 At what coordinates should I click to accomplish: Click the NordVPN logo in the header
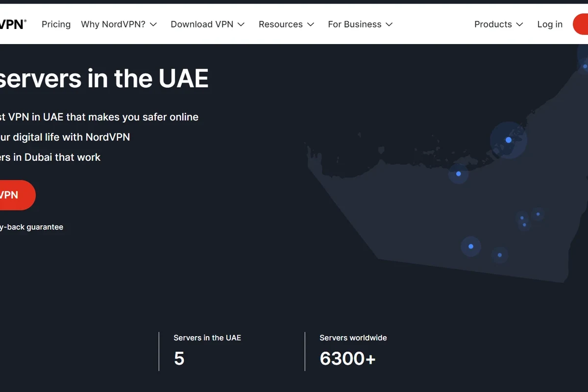click(x=13, y=24)
